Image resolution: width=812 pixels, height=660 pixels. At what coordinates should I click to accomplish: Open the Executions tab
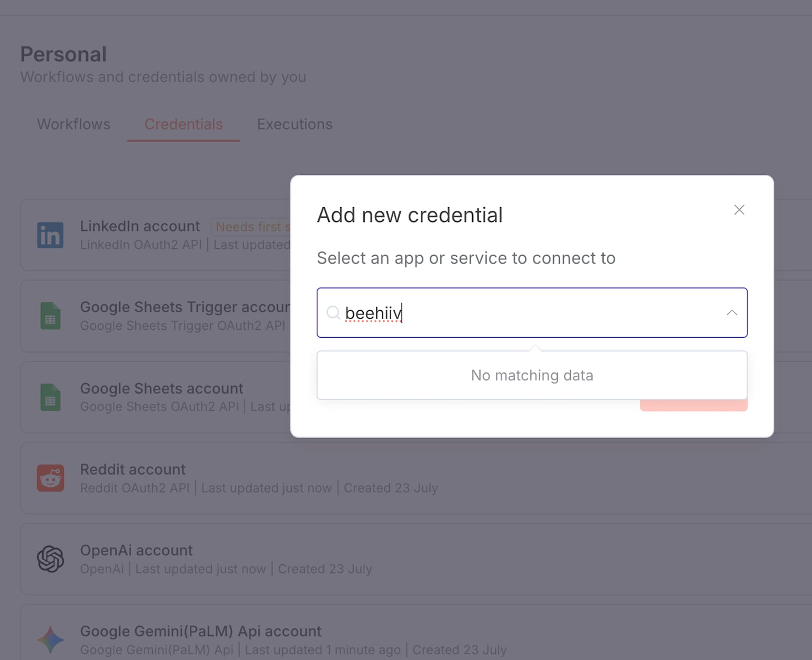[x=294, y=124]
